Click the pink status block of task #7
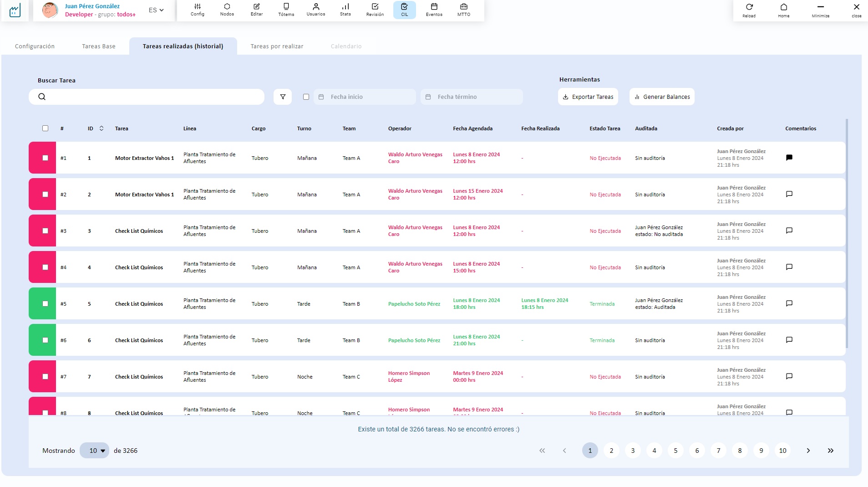 [x=42, y=376]
